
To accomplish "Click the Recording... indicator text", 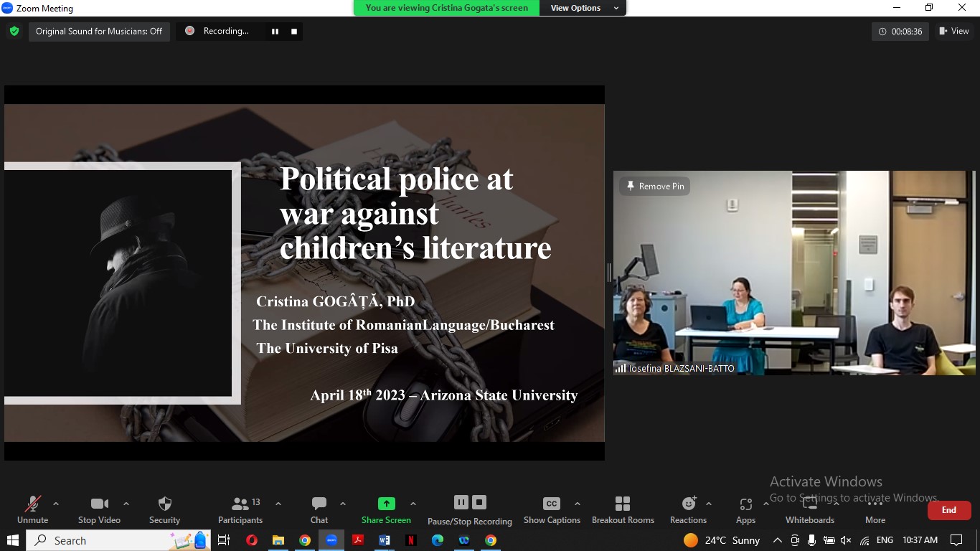I will (x=226, y=31).
